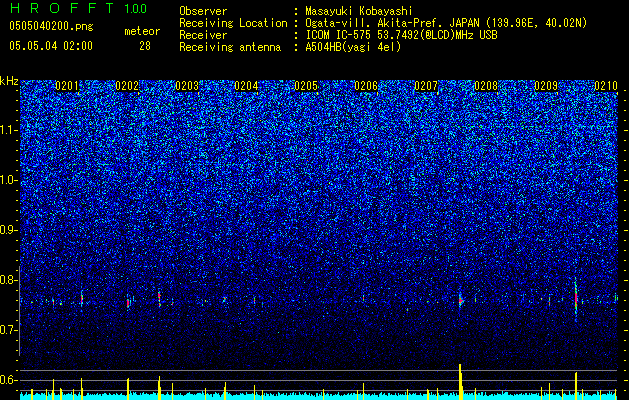The height and width of the screenshot is (400, 629).
Task: Click the 0208 time marker
Action: (485, 86)
